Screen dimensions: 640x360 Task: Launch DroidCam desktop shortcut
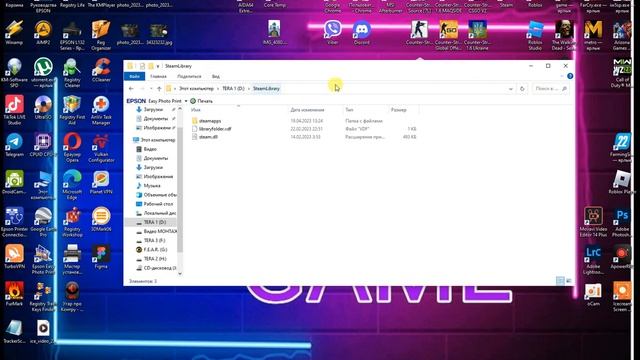[x=14, y=182]
